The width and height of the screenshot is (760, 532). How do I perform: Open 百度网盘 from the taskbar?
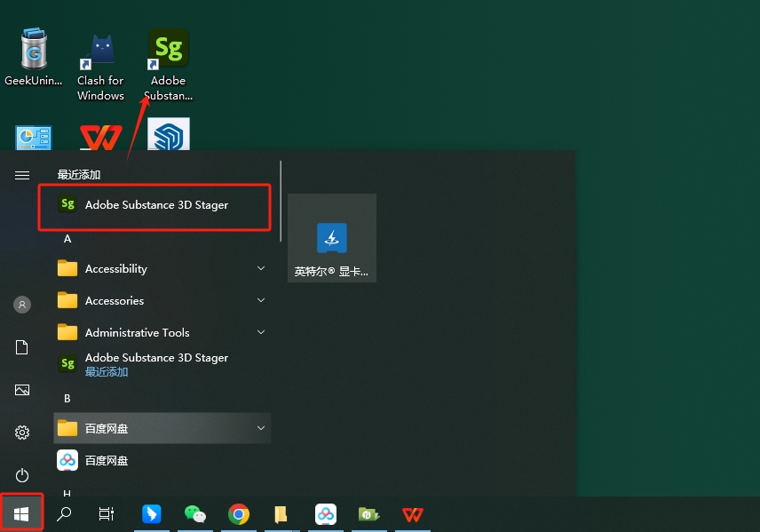point(325,514)
